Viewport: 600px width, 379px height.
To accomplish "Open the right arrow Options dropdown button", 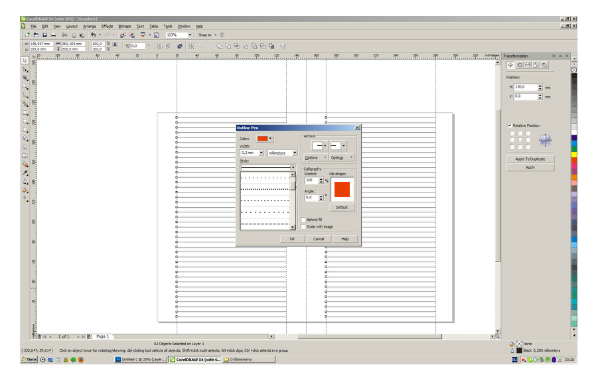I will click(341, 158).
